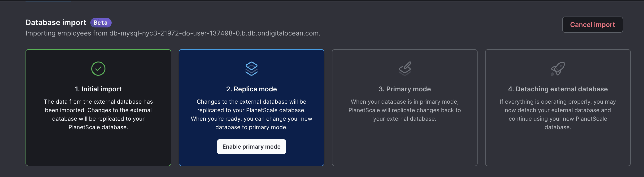Click the '1. Initial import' step title
The height and width of the screenshot is (177, 644).
coord(98,89)
